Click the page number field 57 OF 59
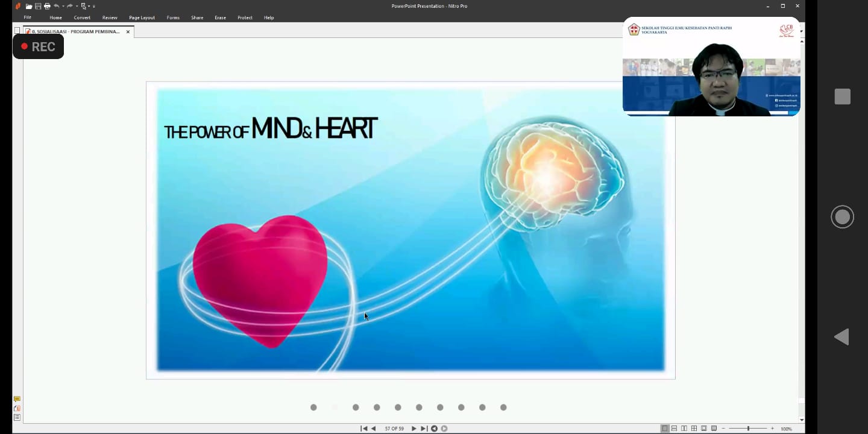868x434 pixels. (x=394, y=429)
